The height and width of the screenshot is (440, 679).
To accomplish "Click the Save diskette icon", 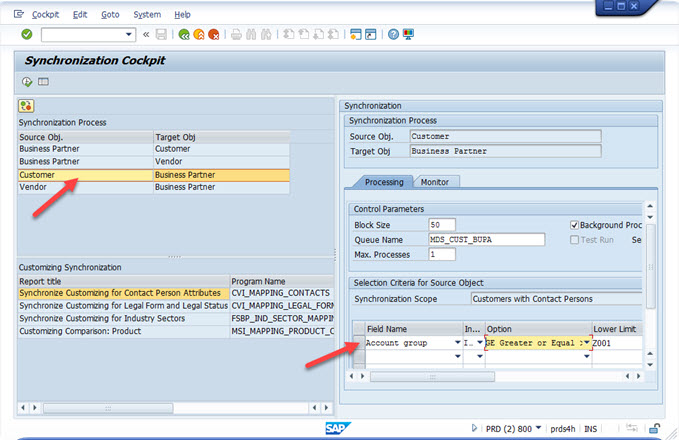I will coord(161,34).
